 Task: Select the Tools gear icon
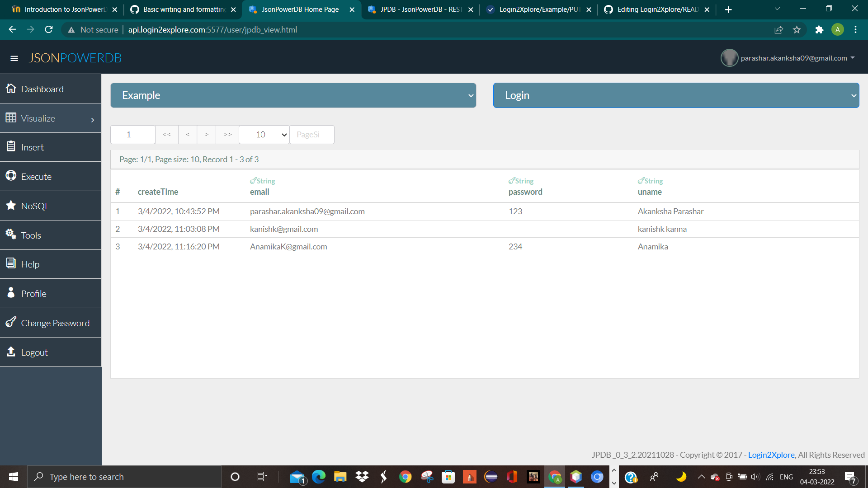coord(11,235)
